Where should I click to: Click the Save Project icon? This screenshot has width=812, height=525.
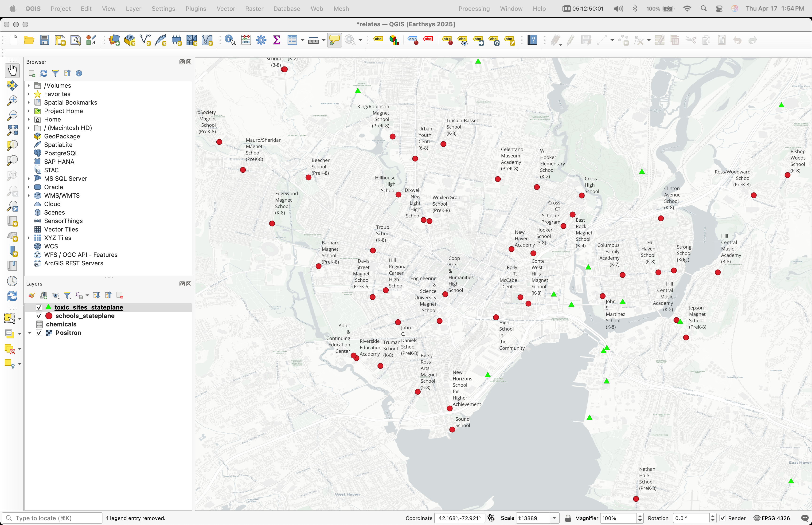pos(45,40)
